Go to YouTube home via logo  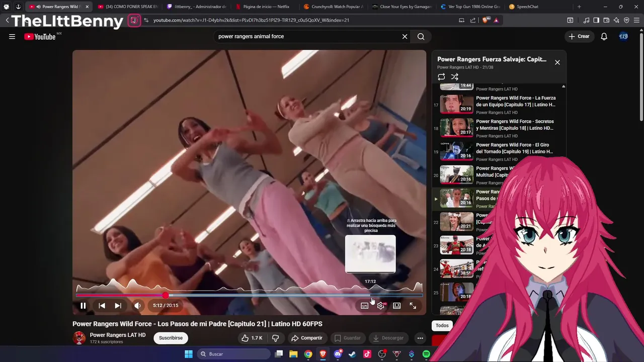[40, 36]
